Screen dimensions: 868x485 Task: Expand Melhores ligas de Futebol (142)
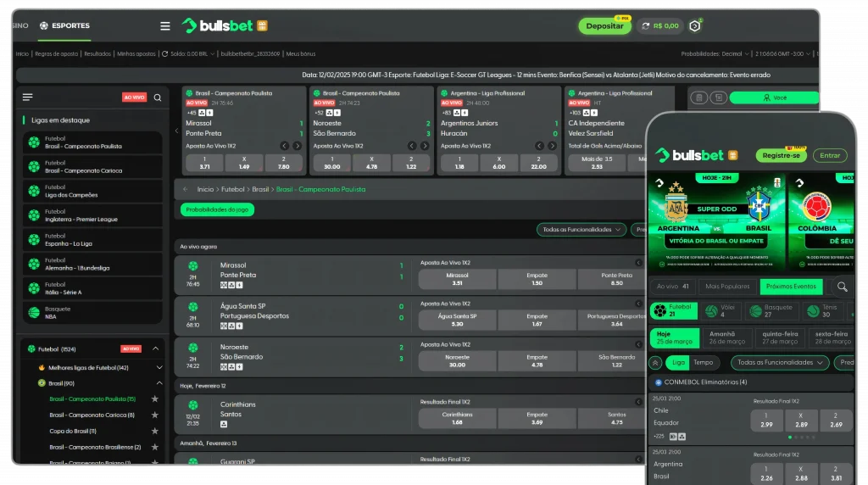pos(159,368)
